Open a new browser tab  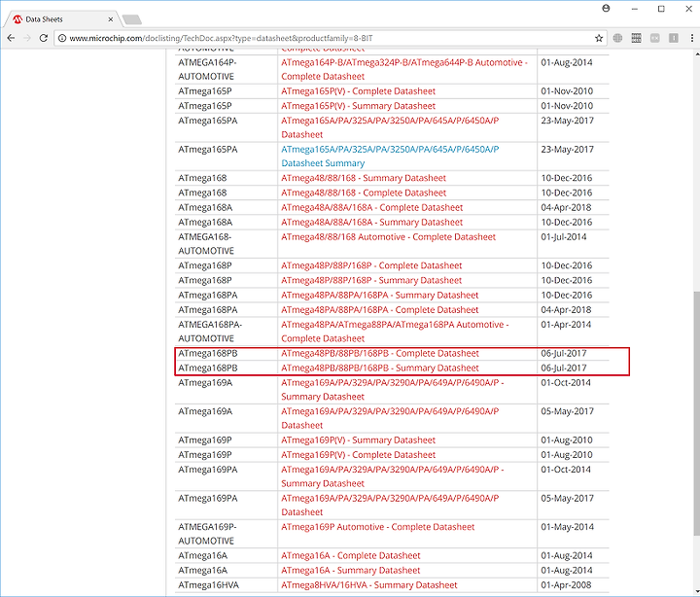point(132,19)
